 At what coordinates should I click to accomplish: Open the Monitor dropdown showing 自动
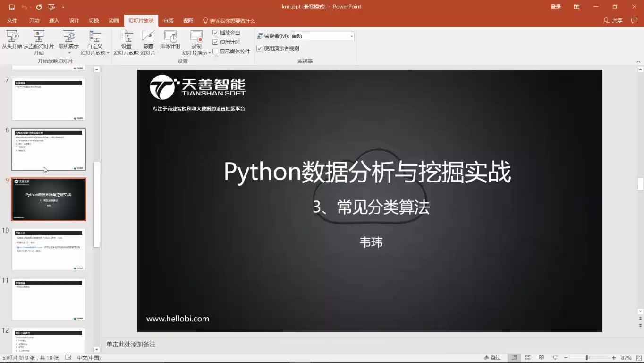click(351, 36)
